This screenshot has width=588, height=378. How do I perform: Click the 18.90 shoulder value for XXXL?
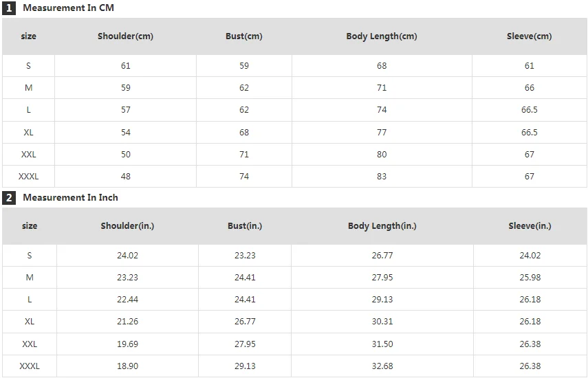click(128, 366)
